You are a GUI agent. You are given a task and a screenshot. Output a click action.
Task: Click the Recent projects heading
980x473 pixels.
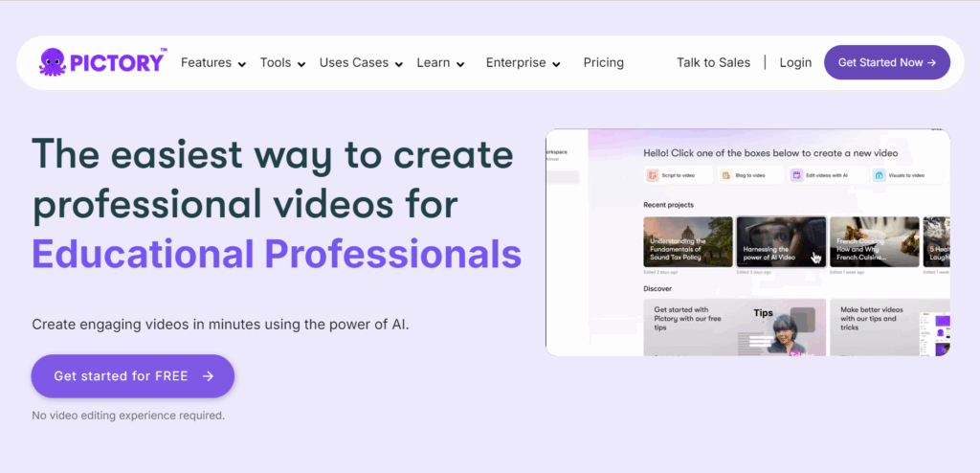coord(668,205)
